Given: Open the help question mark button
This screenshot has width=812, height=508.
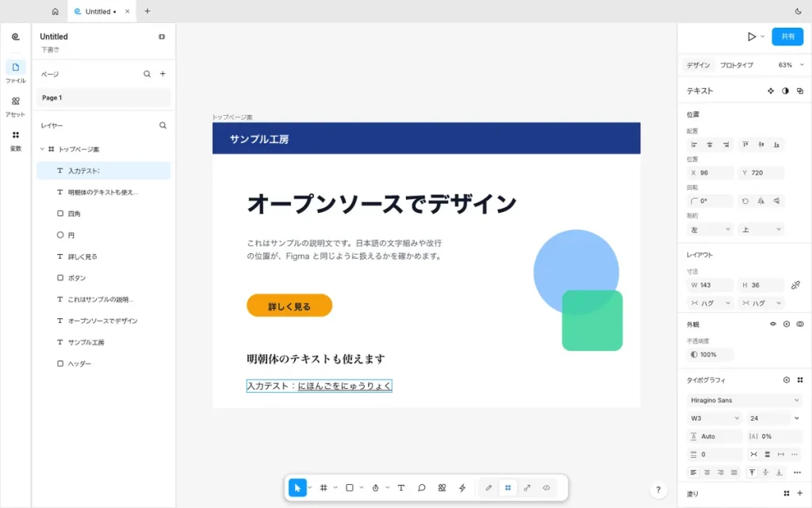Looking at the screenshot, I should [x=658, y=489].
